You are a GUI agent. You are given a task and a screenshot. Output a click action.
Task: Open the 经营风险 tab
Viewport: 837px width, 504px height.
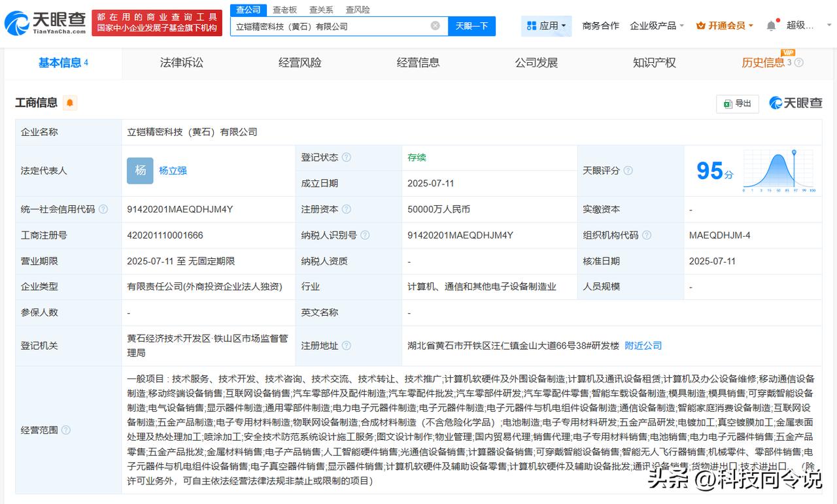(x=300, y=63)
